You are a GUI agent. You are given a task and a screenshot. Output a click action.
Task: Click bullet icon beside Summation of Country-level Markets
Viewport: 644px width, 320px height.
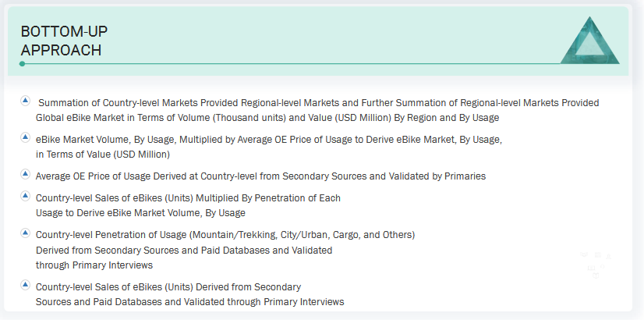pyautogui.click(x=25, y=101)
